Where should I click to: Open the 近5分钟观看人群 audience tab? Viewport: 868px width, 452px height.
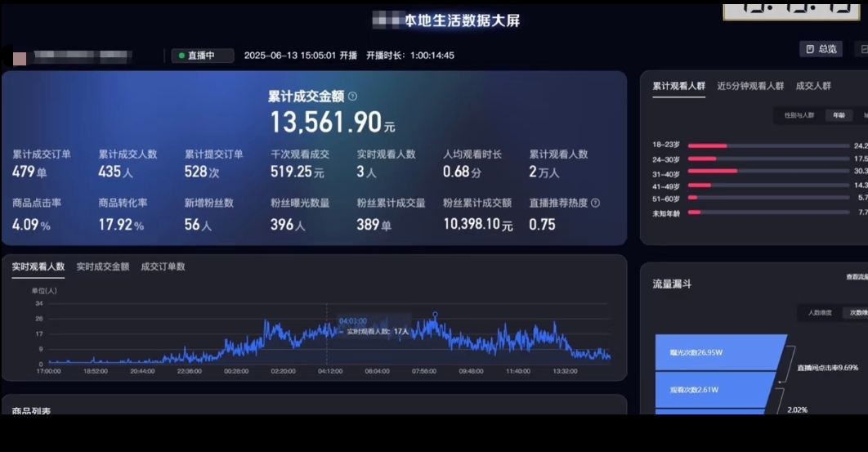(750, 86)
